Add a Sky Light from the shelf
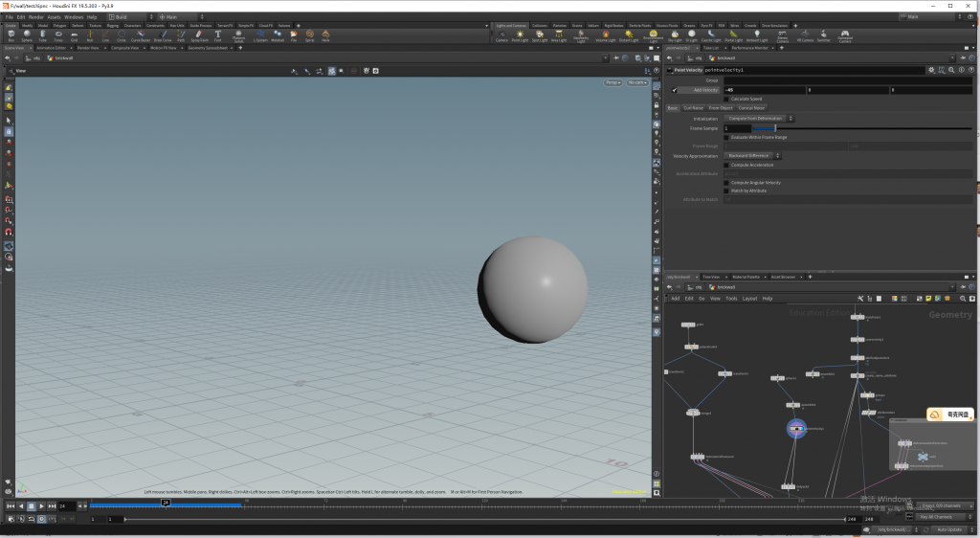The width and height of the screenshot is (980, 538). tap(675, 36)
